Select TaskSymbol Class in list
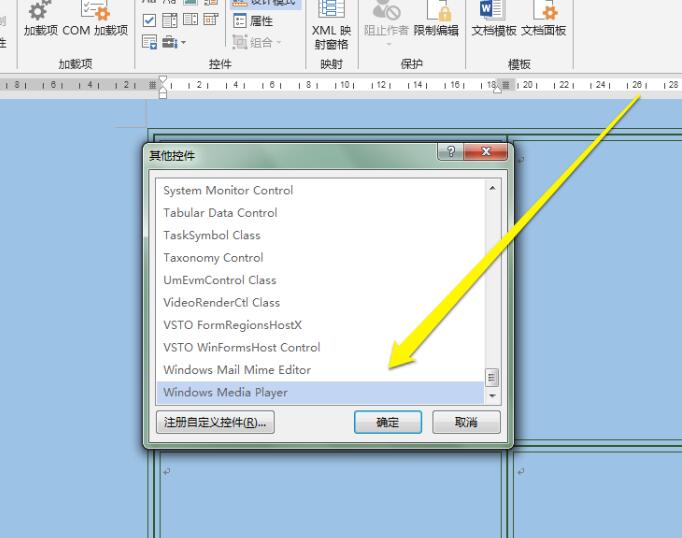 point(320,235)
